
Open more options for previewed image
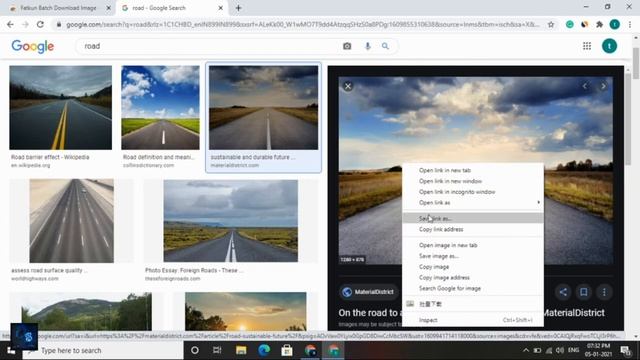(x=604, y=292)
